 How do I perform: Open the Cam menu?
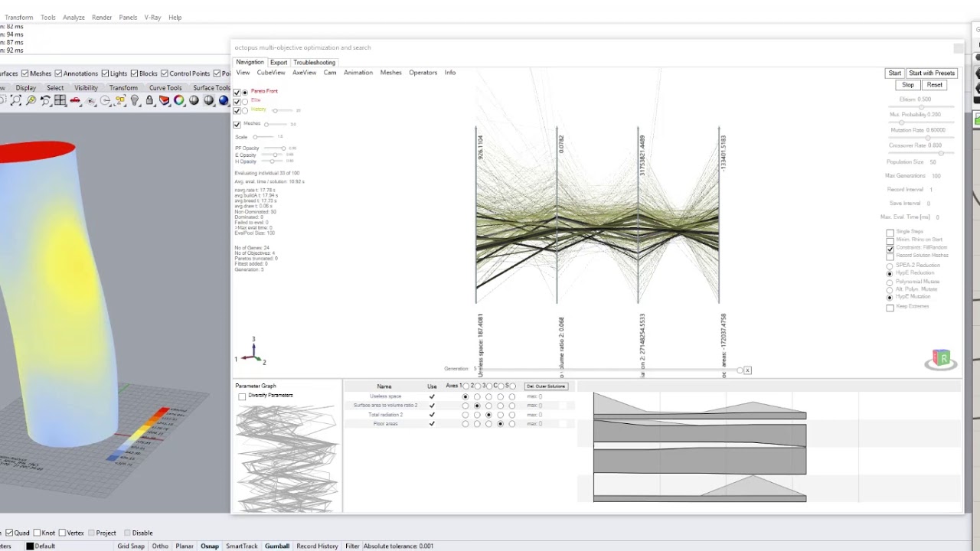tap(330, 73)
